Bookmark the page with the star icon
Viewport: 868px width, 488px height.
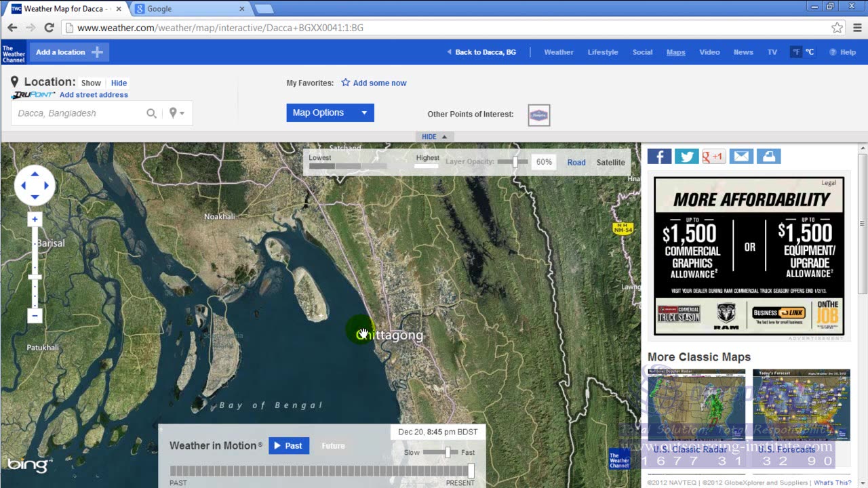837,28
